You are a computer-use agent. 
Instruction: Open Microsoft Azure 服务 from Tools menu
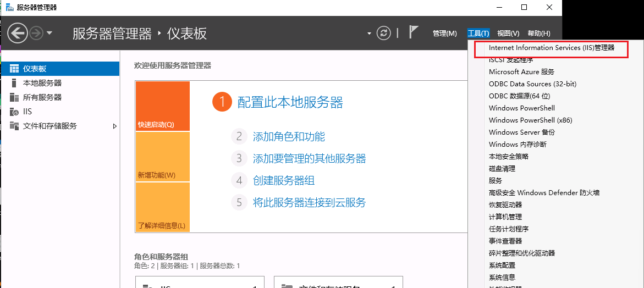click(521, 72)
